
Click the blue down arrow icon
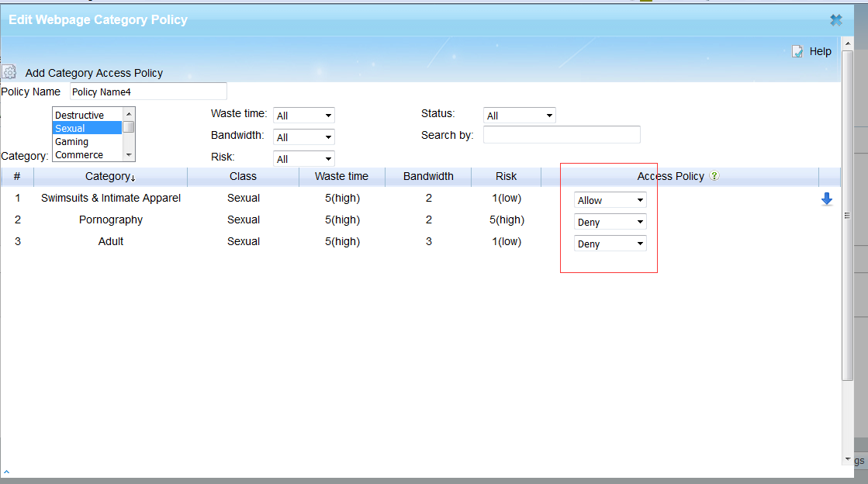[x=826, y=199]
